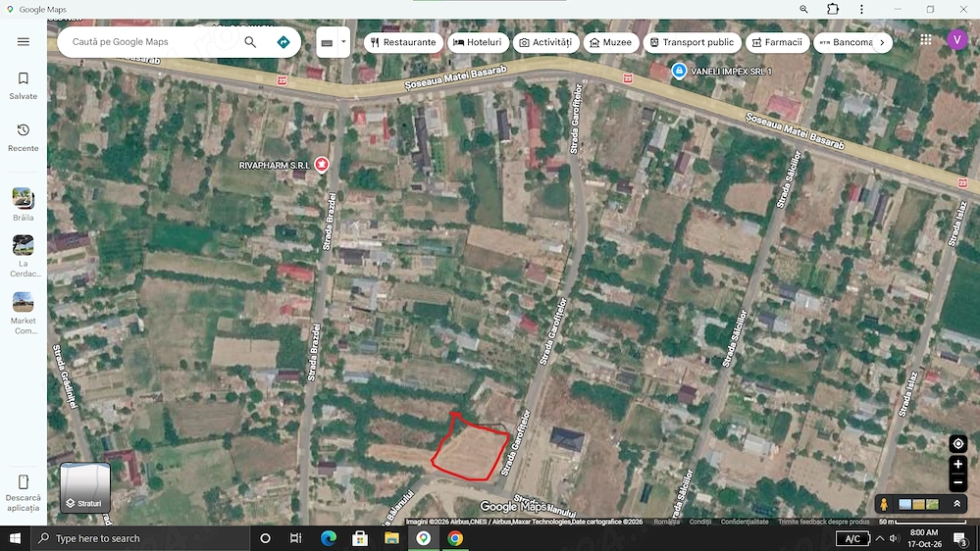Open the imagery thumbnails strip
980x551 pixels.
[918, 504]
